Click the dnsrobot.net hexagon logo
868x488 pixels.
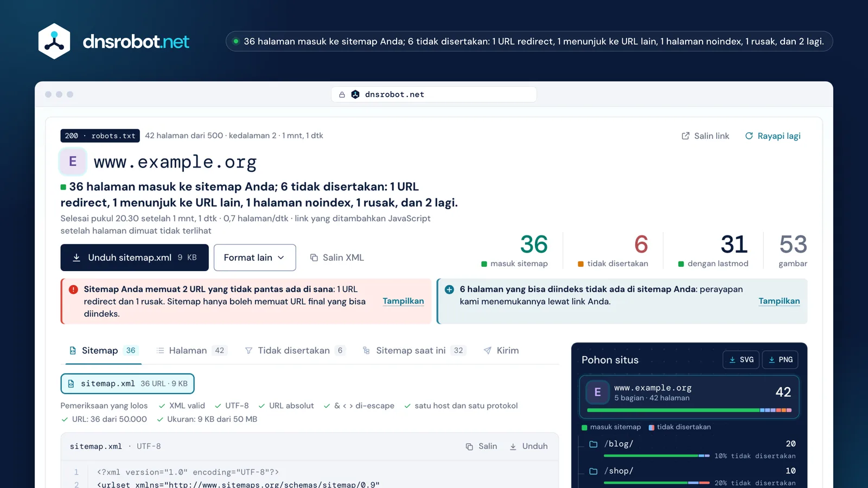[54, 41]
